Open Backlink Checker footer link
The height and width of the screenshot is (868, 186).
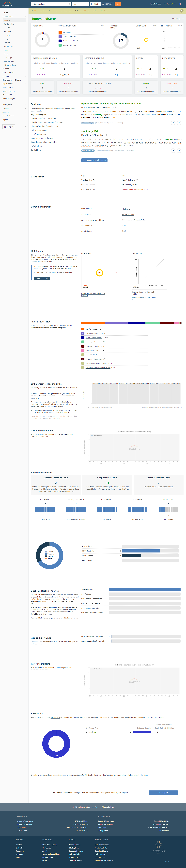point(102,851)
